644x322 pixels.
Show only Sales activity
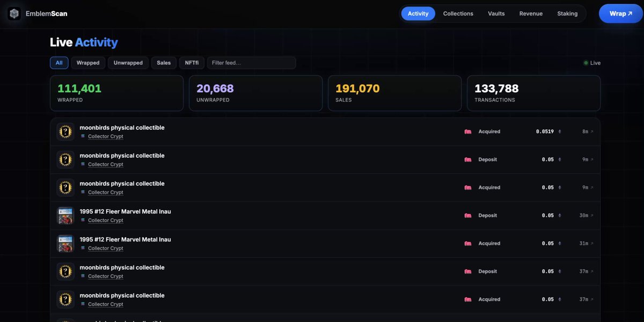tap(164, 63)
